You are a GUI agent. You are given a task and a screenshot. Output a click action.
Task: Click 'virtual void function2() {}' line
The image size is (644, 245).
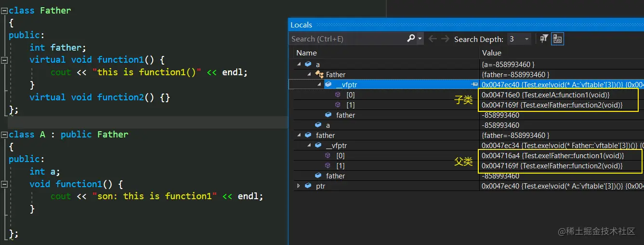(x=100, y=97)
